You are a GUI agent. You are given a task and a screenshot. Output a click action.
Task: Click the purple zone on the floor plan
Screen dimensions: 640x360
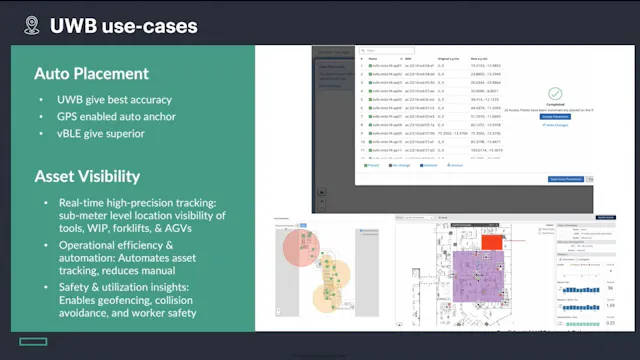(478, 276)
